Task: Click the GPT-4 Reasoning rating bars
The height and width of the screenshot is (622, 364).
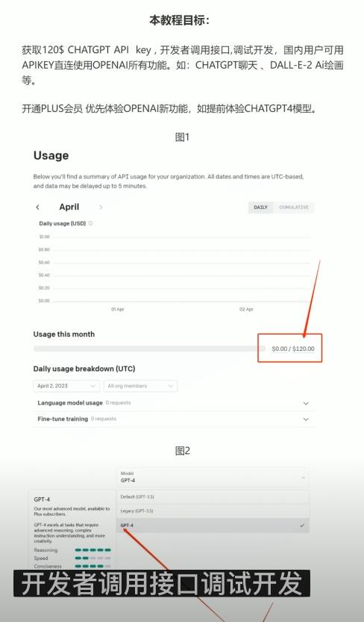Action: click(x=93, y=550)
